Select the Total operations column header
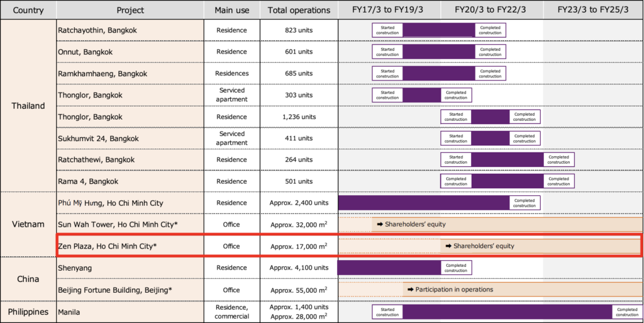This screenshot has height=323, width=644. click(299, 10)
